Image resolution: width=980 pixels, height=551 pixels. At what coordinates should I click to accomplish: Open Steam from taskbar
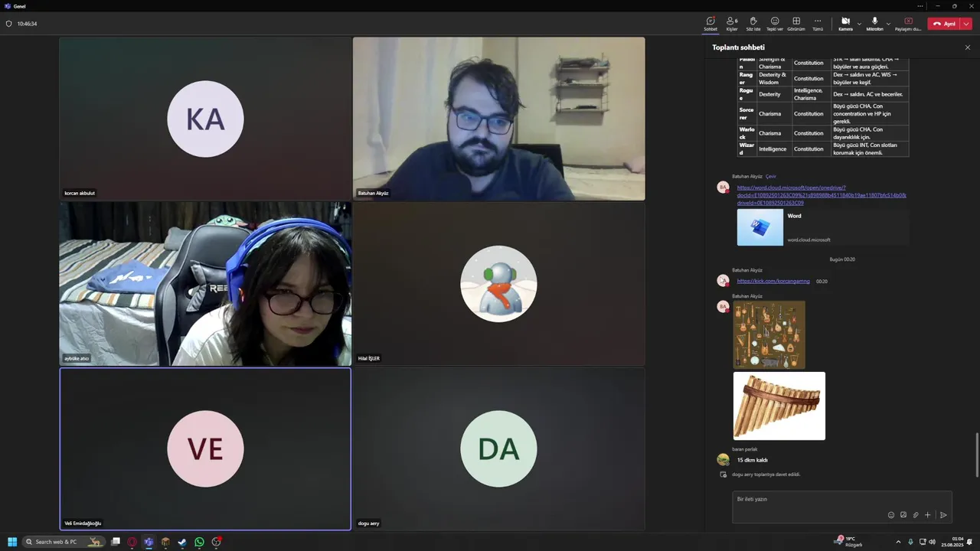click(182, 542)
